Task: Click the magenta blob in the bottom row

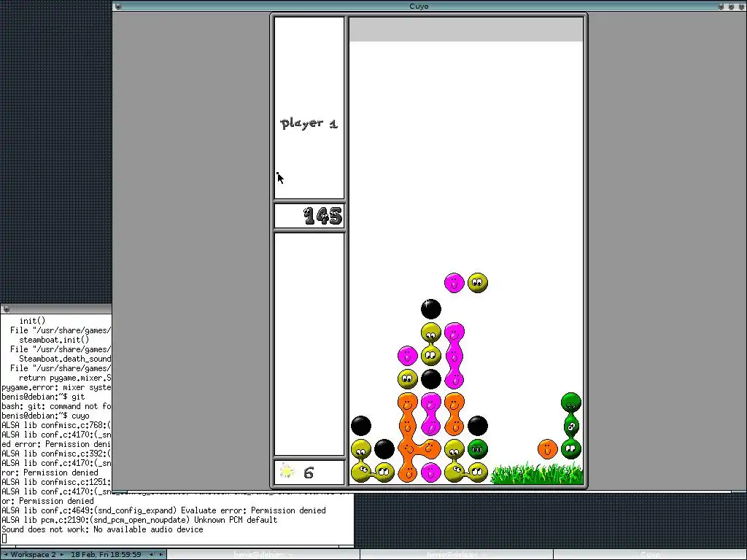Action: (430, 472)
